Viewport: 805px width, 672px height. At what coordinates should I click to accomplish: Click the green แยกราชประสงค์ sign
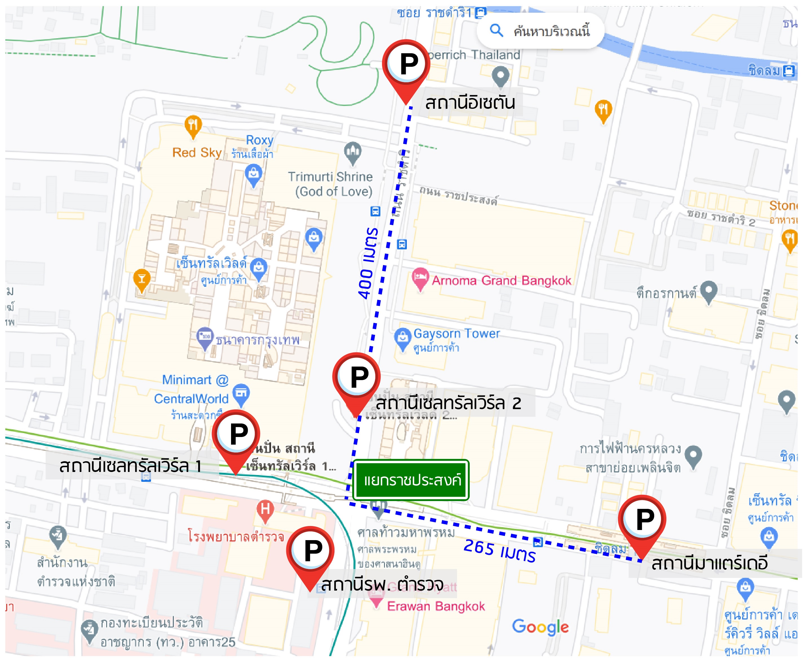coord(411,480)
